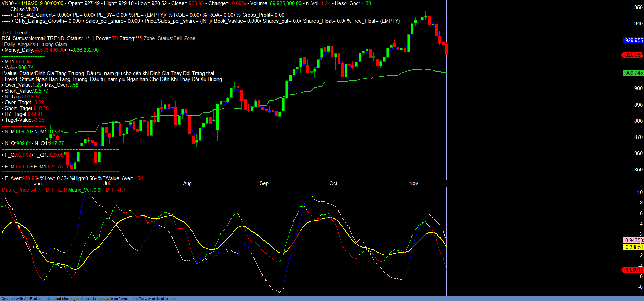Select the Jul label on time axis
Image resolution: width=644 pixels, height=301 pixels.
107,183
